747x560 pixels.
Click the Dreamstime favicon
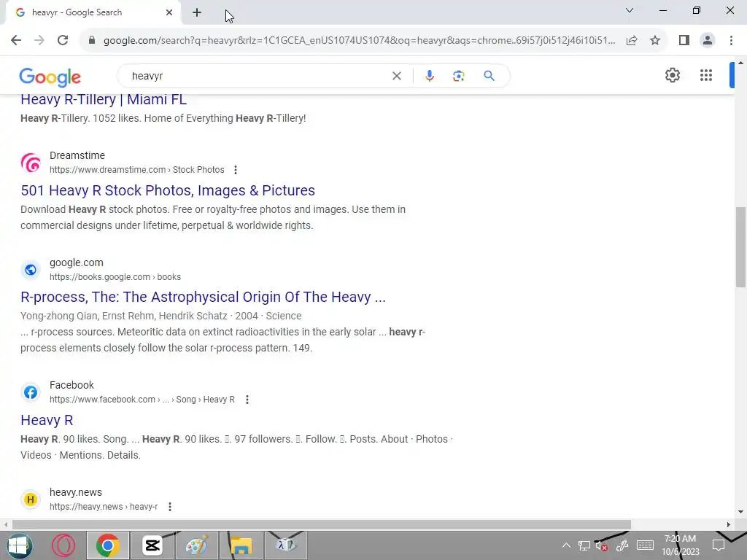tap(31, 163)
